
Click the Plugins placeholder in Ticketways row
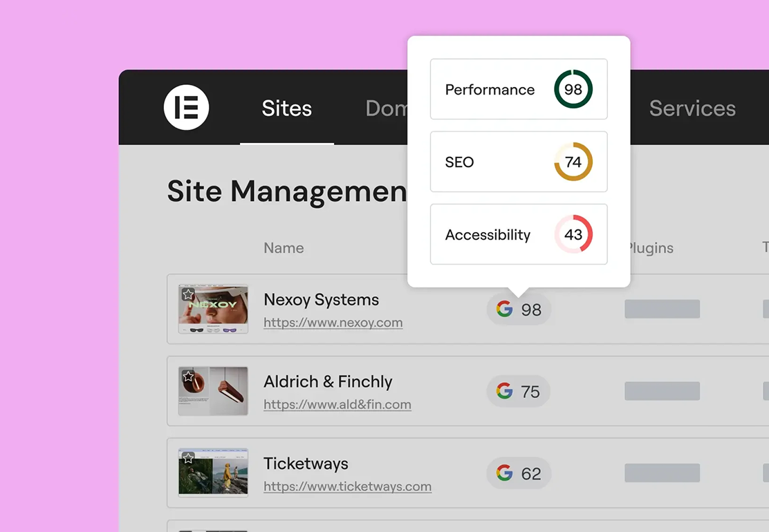point(662,473)
